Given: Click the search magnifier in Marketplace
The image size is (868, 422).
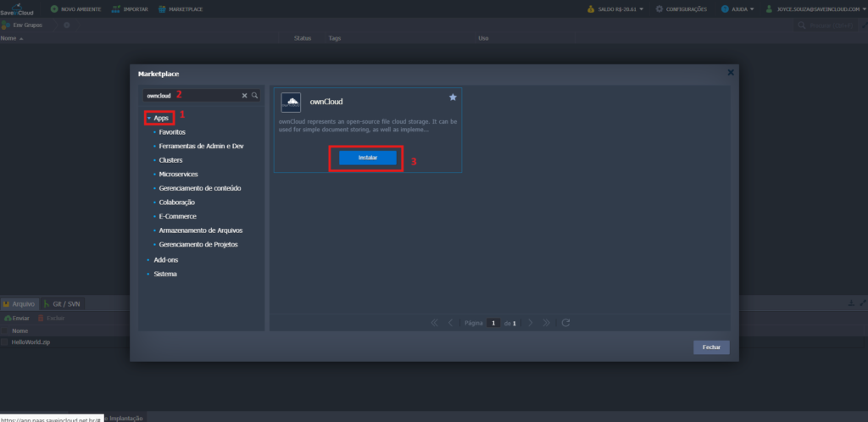Looking at the screenshot, I should tap(254, 95).
